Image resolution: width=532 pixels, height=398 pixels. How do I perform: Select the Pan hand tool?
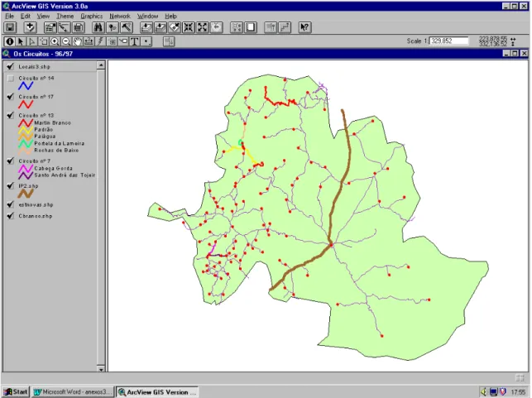tap(78, 41)
